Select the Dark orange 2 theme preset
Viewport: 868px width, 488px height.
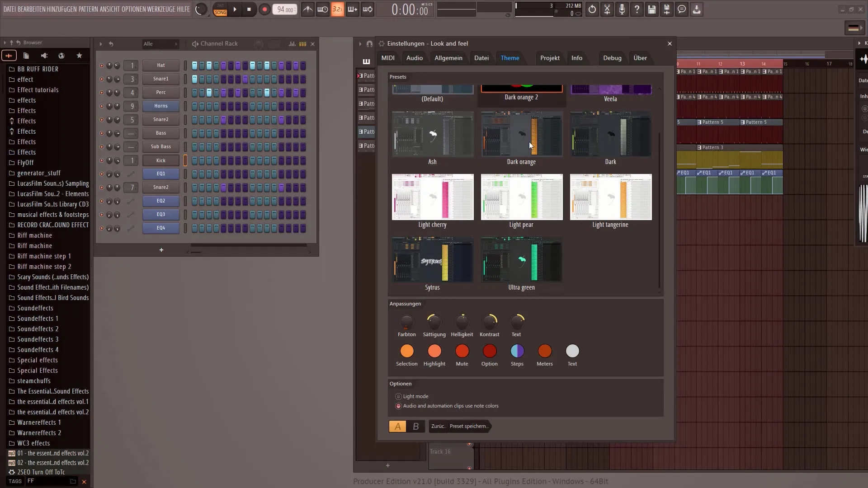click(x=522, y=92)
